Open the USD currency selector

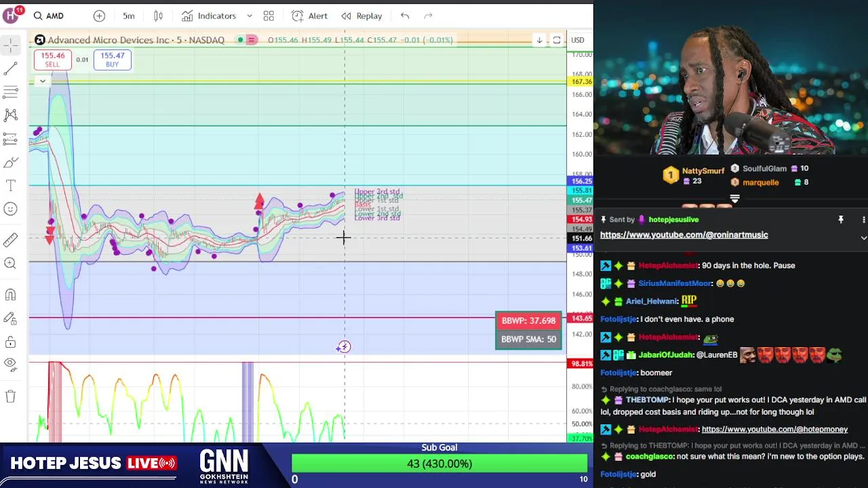(x=578, y=40)
